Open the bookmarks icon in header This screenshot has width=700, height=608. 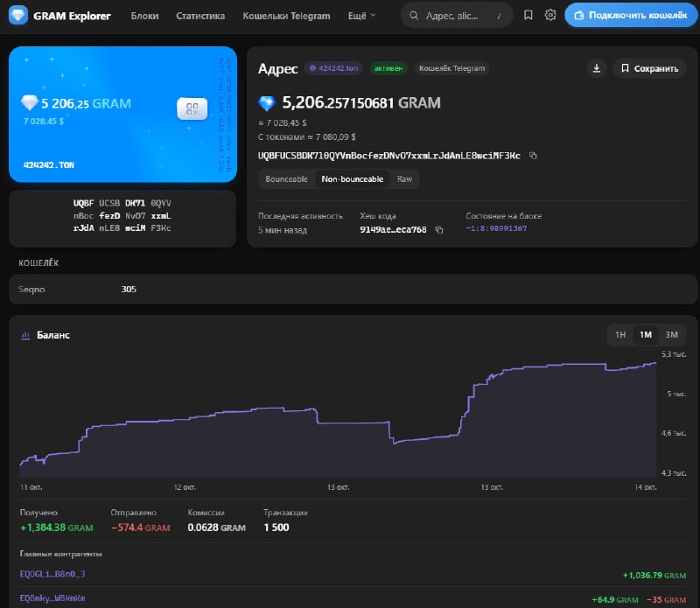[x=528, y=15]
